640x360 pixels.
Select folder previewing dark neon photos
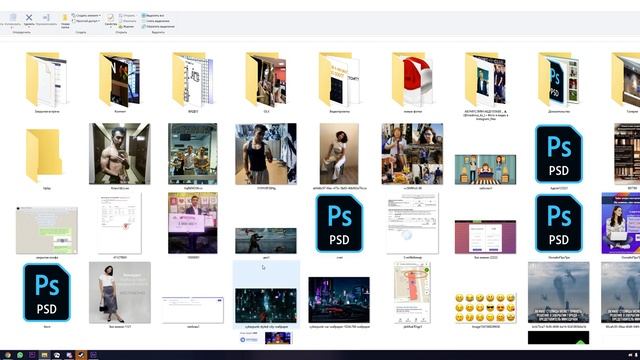(120, 80)
